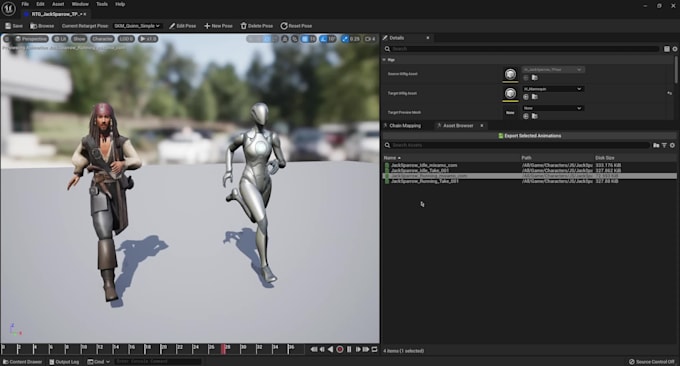Screen dimensions: 680x366
Task: Open the viewport Show menu
Action: 79,39
